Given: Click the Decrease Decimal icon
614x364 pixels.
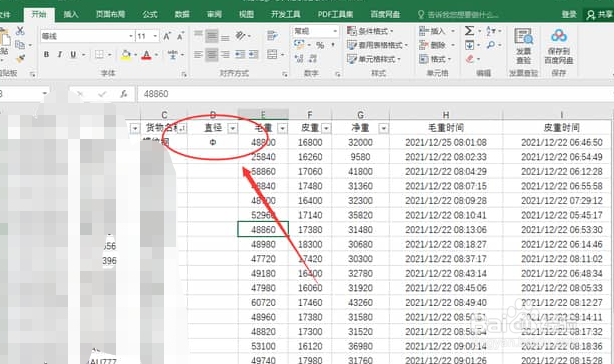Looking at the screenshot, I should (313, 59).
